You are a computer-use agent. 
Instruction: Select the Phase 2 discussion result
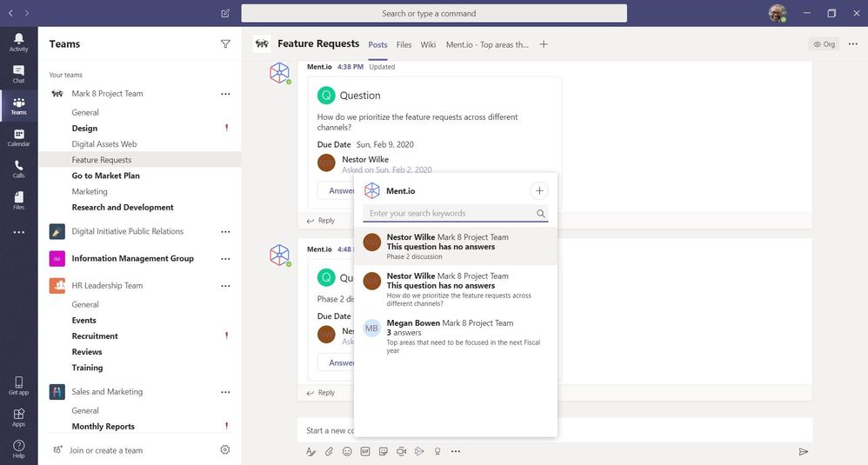(456, 247)
